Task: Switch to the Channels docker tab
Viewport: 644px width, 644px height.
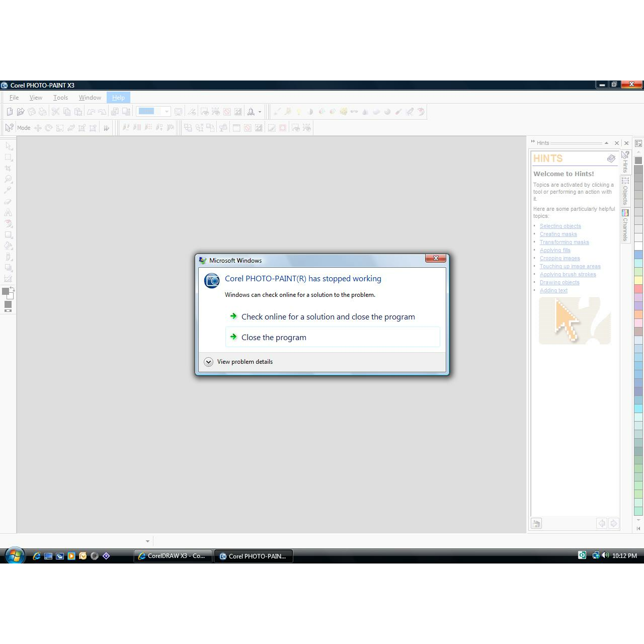Action: [625, 225]
